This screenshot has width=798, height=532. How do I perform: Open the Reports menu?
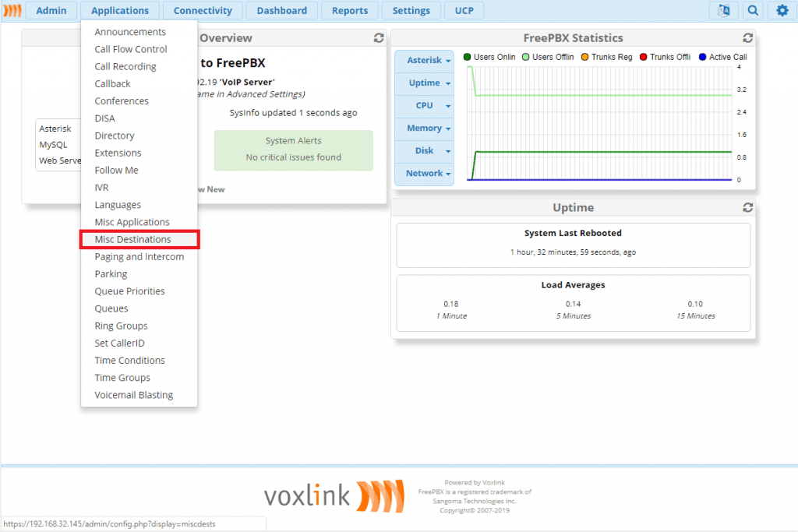[350, 10]
